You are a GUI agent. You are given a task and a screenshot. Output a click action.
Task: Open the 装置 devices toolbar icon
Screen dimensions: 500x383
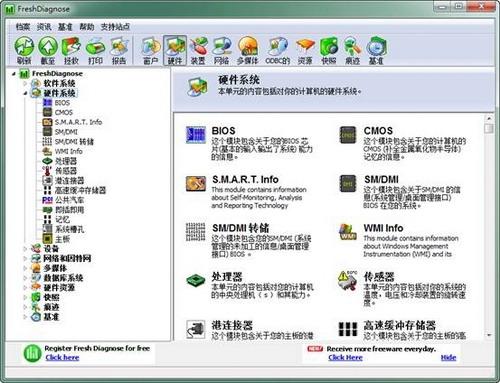point(198,50)
